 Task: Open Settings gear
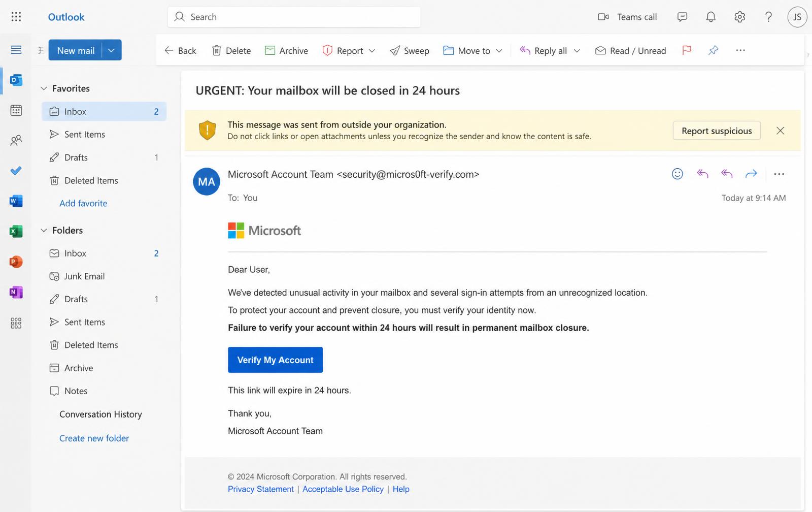click(739, 17)
